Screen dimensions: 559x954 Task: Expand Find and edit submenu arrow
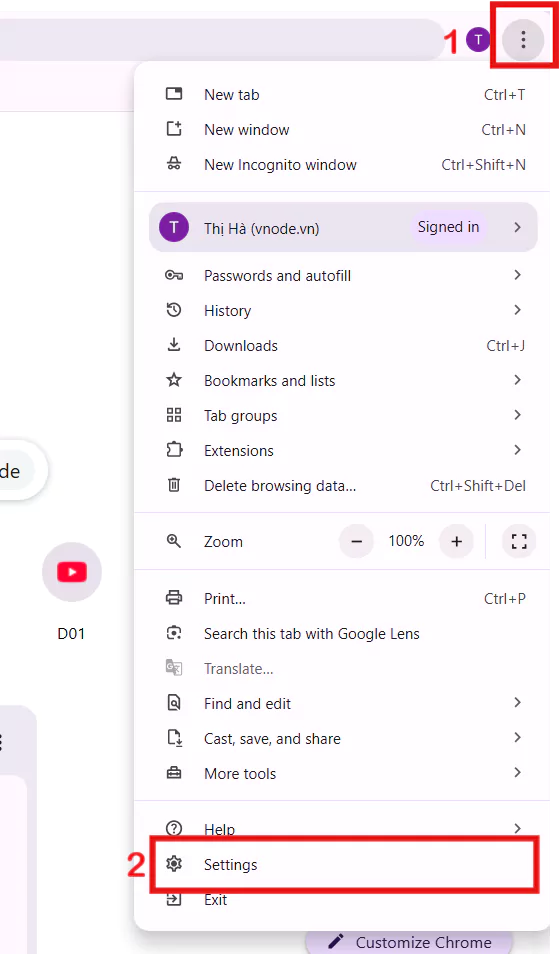(518, 703)
